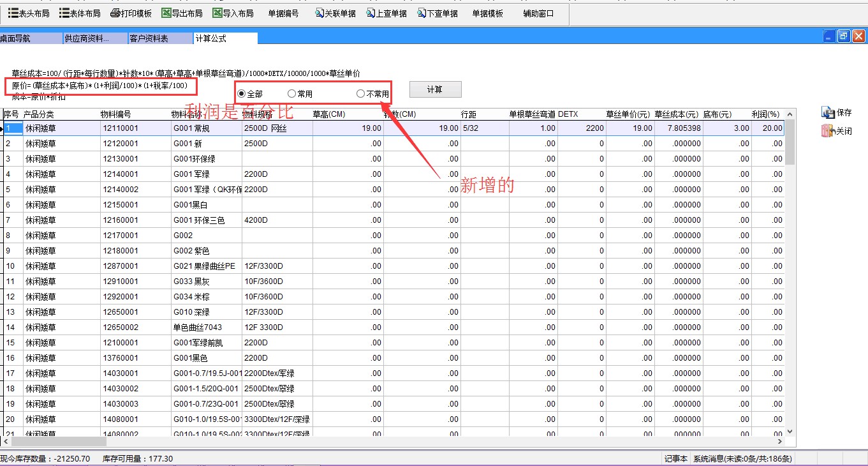
Task: Choose the 不常用 radio option
Action: click(360, 94)
